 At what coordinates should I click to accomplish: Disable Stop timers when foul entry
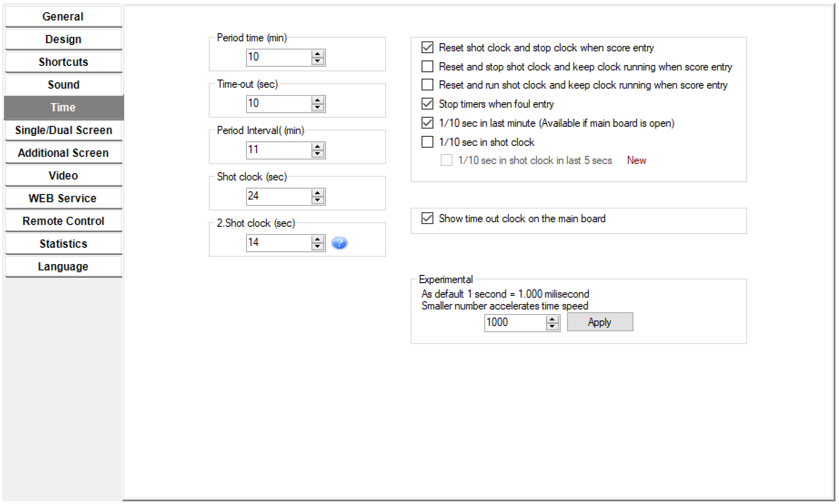coord(427,104)
